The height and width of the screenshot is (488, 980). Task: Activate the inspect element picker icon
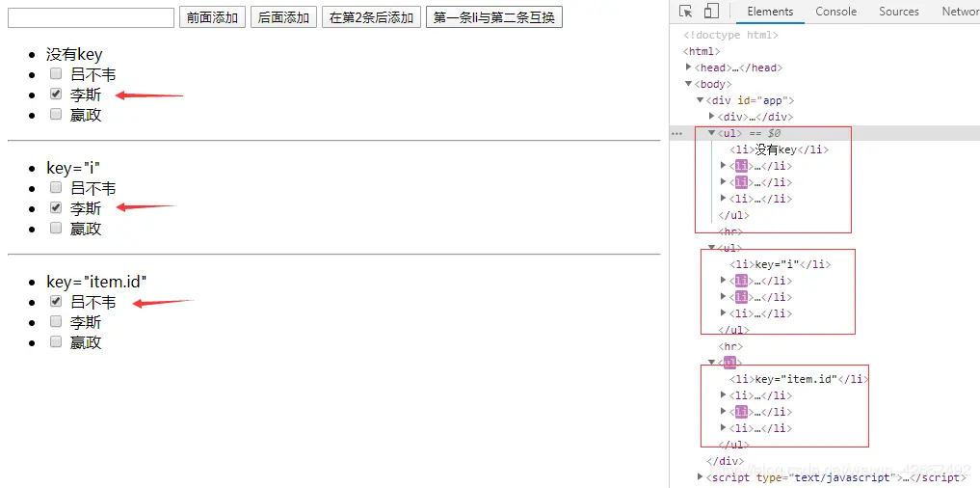point(686,12)
